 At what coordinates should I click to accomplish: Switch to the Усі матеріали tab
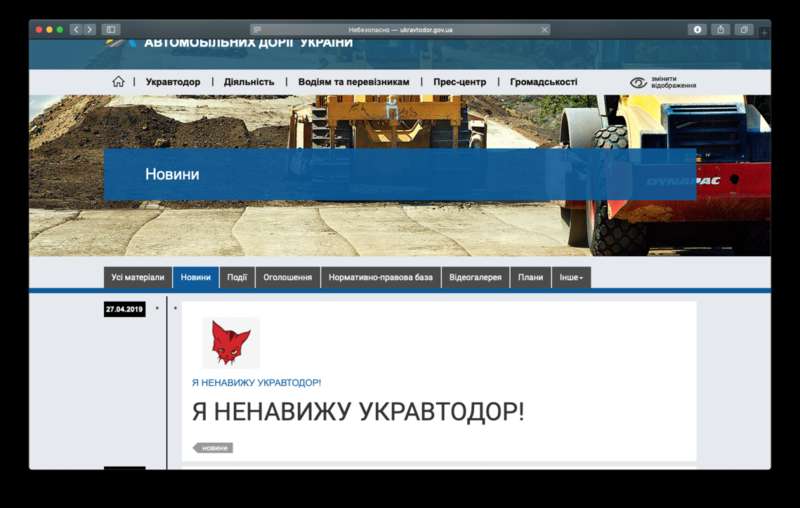[138, 278]
